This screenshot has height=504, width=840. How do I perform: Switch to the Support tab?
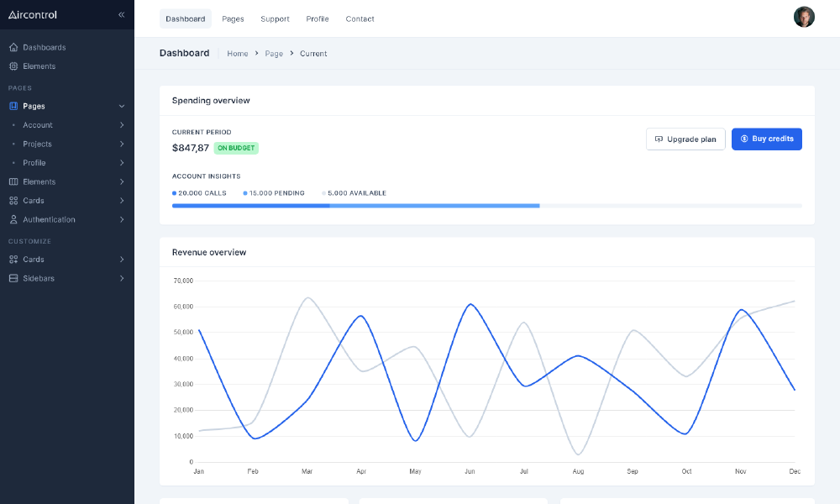[275, 18]
